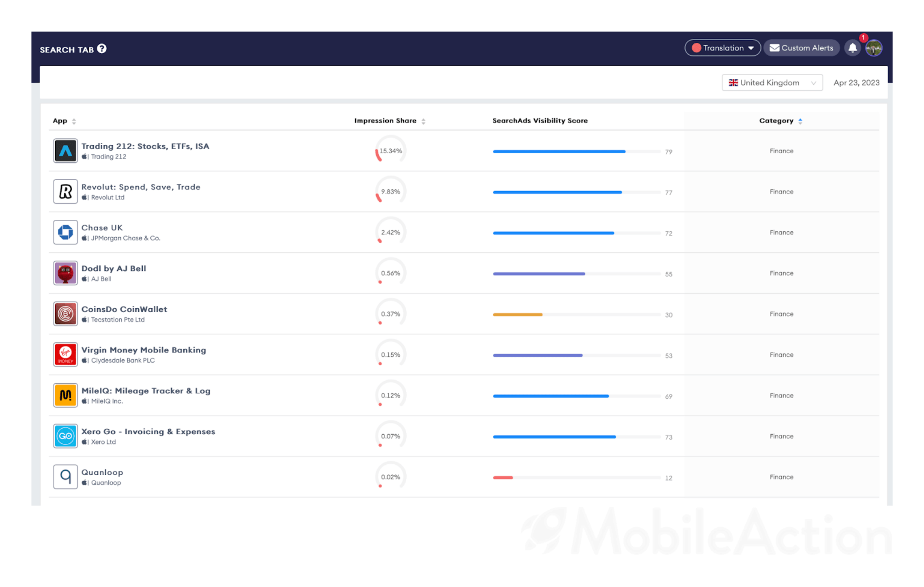Image resolution: width=924 pixels, height=587 pixels.
Task: Open the Translation dropdown
Action: pyautogui.click(x=722, y=48)
